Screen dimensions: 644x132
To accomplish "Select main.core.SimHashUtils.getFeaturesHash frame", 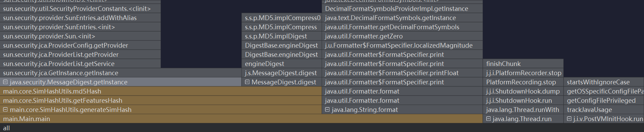I will click(161, 100).
